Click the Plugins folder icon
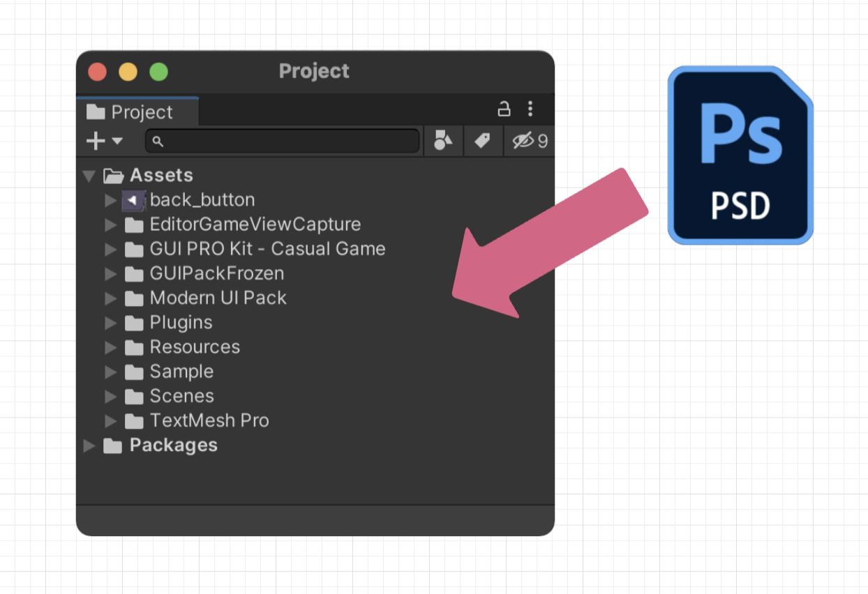Image resolution: width=868 pixels, height=594 pixels. (134, 323)
